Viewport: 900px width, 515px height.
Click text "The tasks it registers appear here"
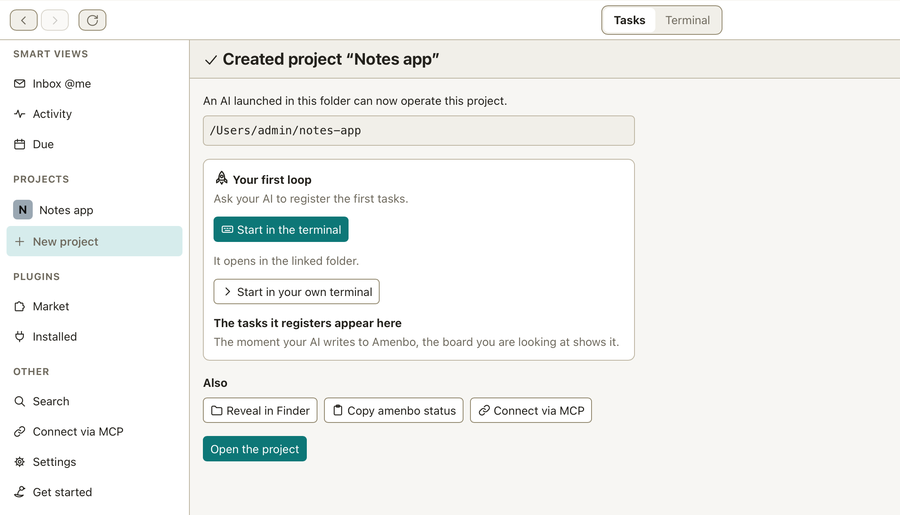point(308,323)
